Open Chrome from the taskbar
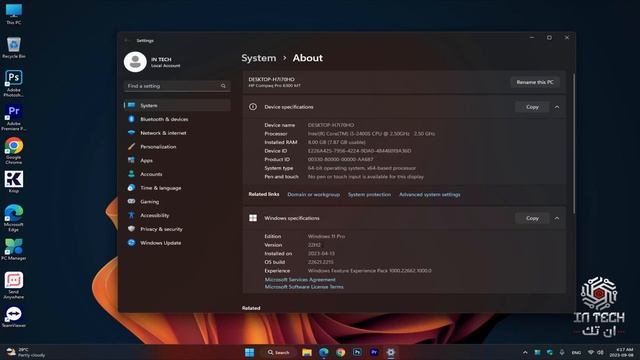The image size is (640, 360). tap(340, 352)
